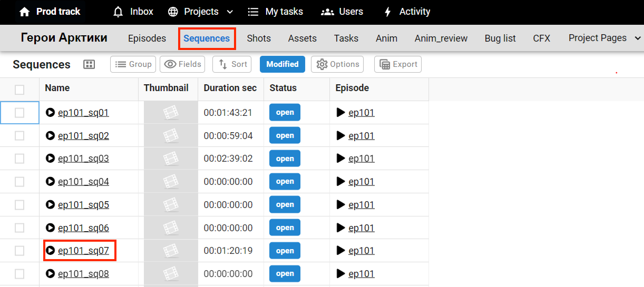
Task: Switch to the Shots tab
Action: [x=259, y=38]
